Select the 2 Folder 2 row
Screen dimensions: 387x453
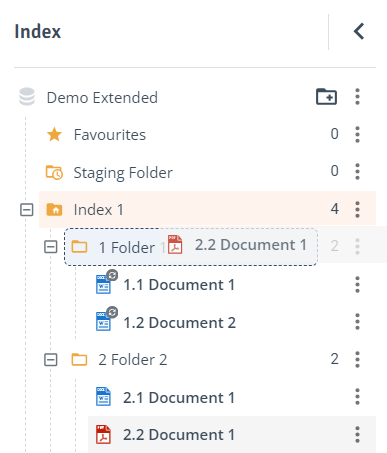pos(133,360)
